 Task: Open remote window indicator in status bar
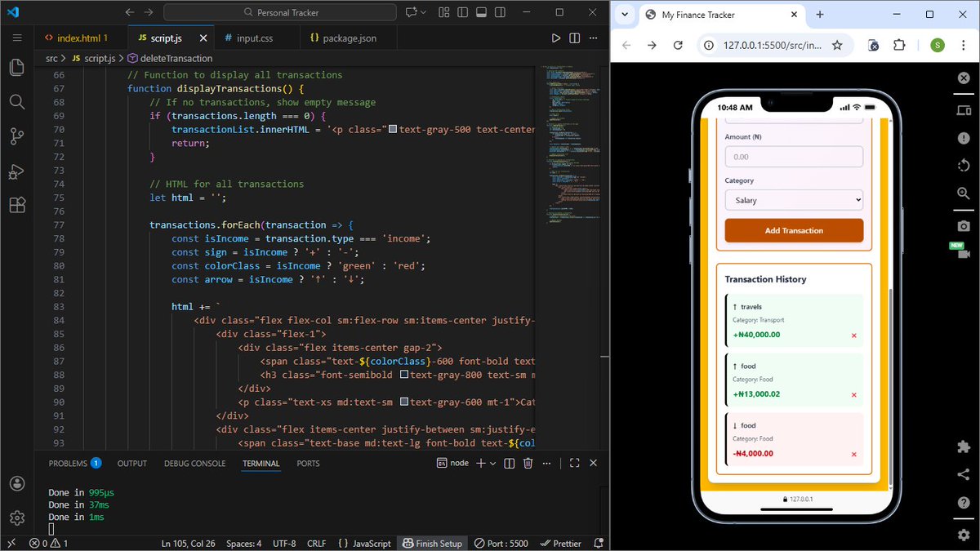(x=11, y=543)
